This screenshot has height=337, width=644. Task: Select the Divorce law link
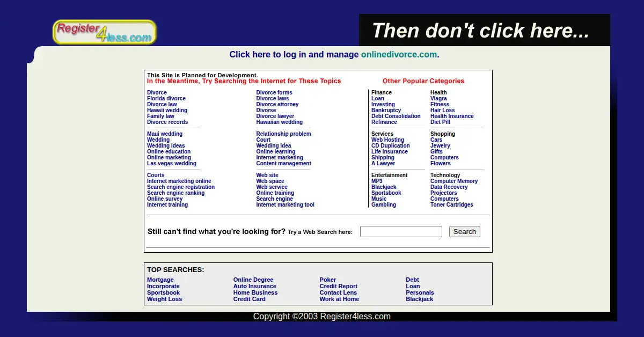coord(162,105)
